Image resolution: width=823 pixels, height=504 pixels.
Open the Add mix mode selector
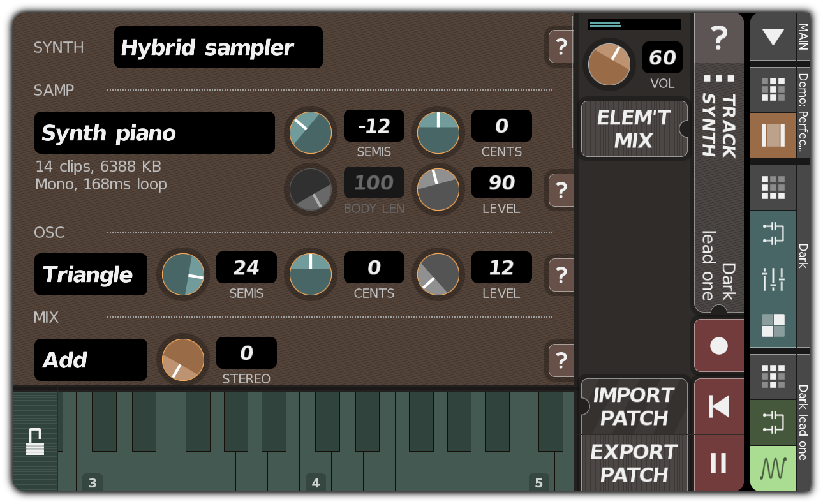pyautogui.click(x=90, y=360)
